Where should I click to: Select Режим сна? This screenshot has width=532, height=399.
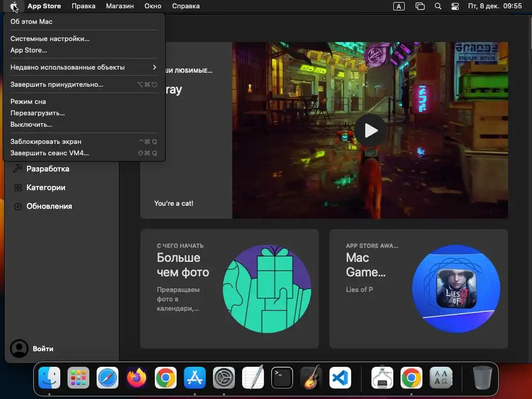click(x=84, y=101)
